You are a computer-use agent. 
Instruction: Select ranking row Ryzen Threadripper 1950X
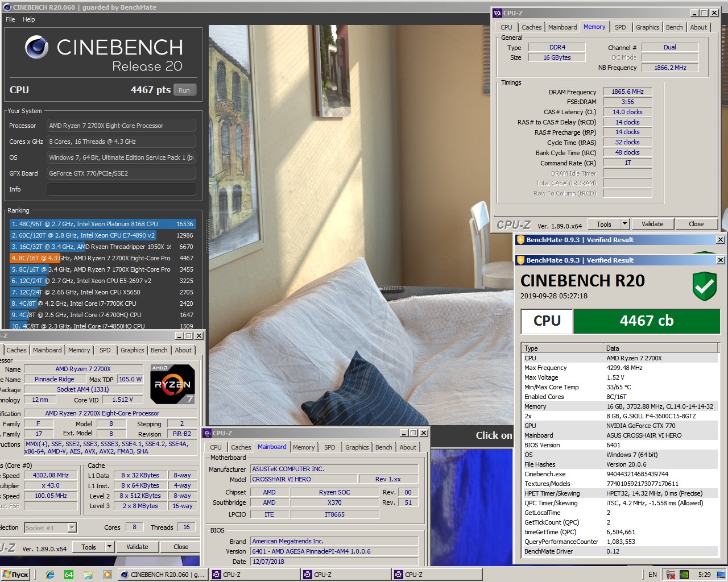click(102, 247)
